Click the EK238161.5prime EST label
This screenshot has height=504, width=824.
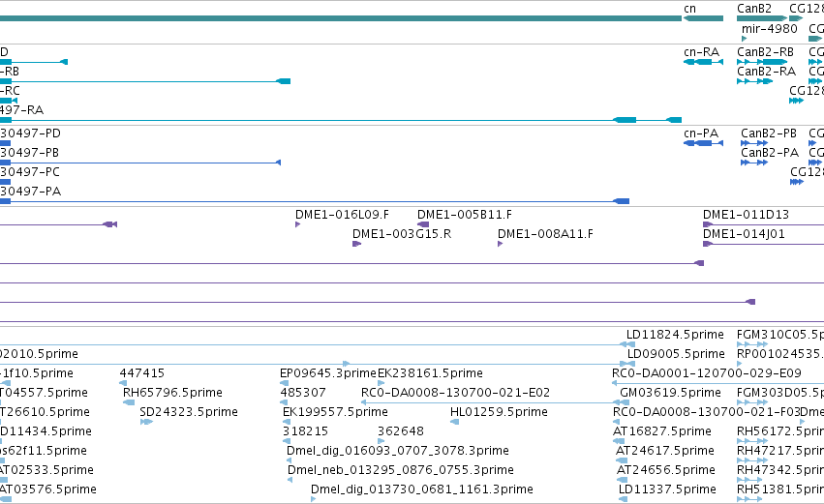[x=430, y=373]
